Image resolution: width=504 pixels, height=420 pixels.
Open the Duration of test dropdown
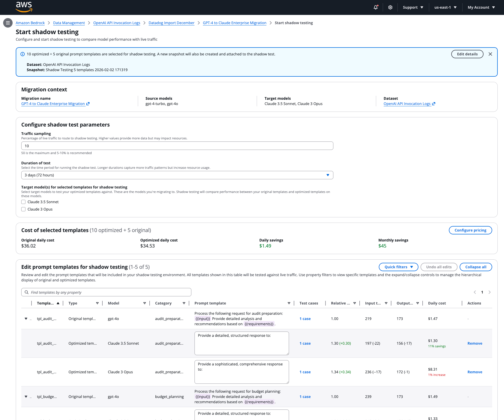177,175
